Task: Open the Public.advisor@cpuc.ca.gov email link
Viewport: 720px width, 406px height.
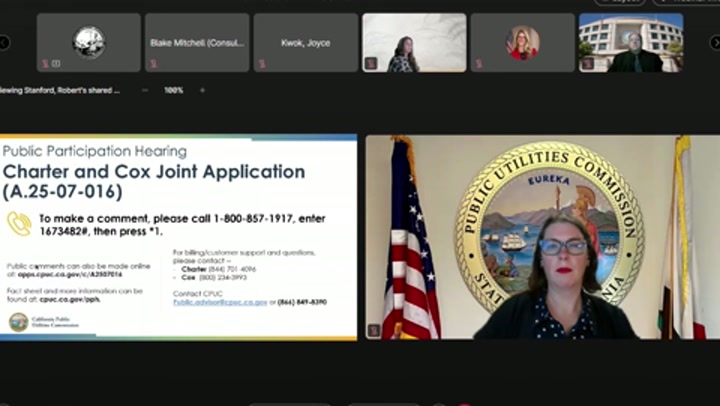Action: click(x=219, y=301)
